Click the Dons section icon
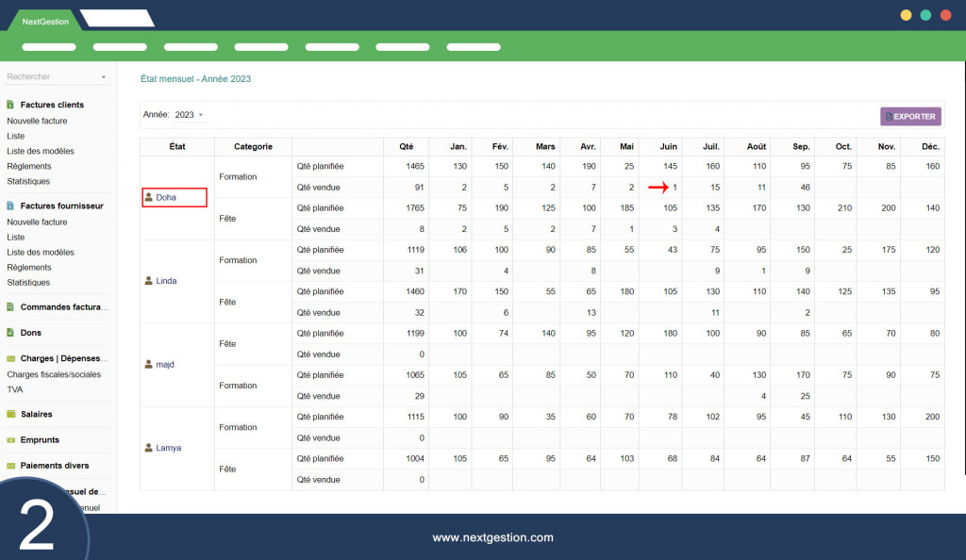This screenshot has height=560, width=966. click(x=10, y=333)
